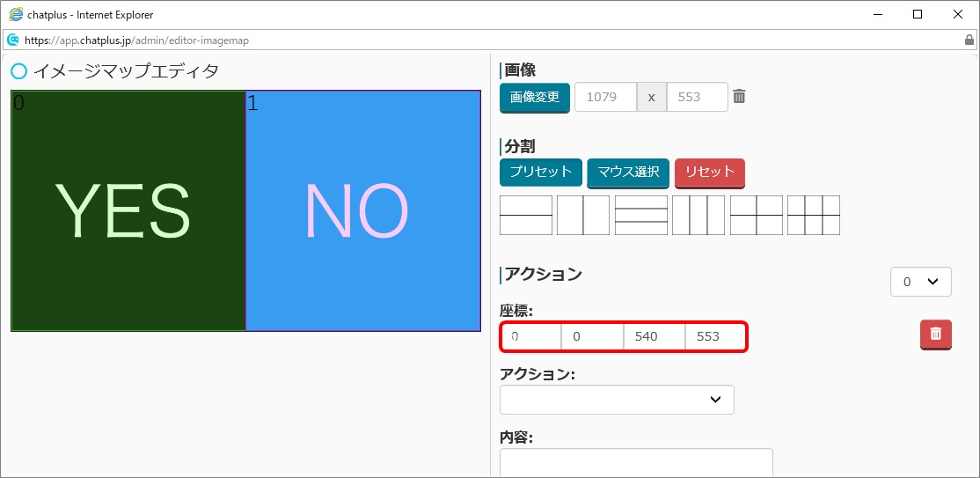Maximize the Internet Explorer window
The width and height of the screenshot is (980, 478).
(918, 14)
